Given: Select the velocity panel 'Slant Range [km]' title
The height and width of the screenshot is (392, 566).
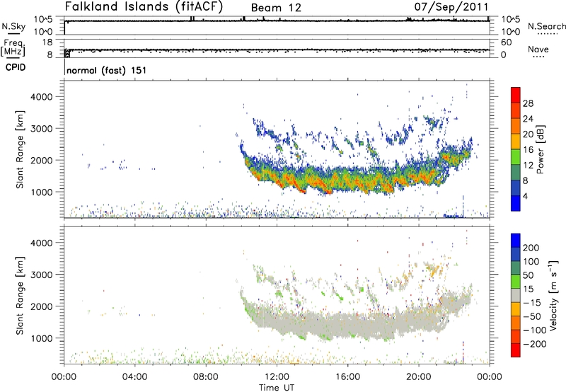Looking at the screenshot, I should 20,296.
